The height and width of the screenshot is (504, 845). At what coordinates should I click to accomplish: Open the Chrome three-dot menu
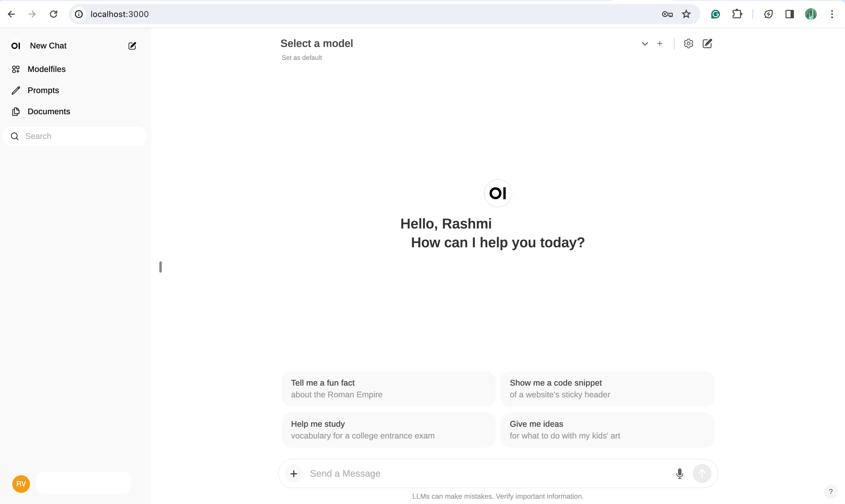pos(832,14)
